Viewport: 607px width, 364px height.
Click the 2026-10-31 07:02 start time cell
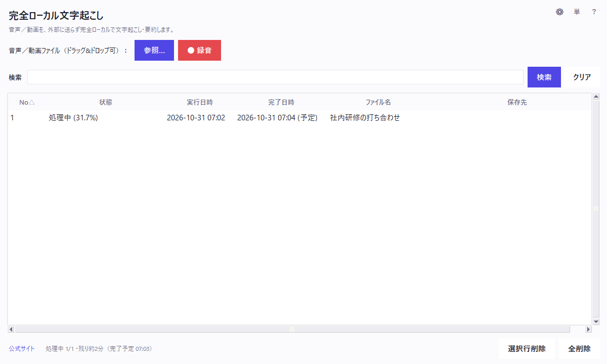tap(196, 118)
